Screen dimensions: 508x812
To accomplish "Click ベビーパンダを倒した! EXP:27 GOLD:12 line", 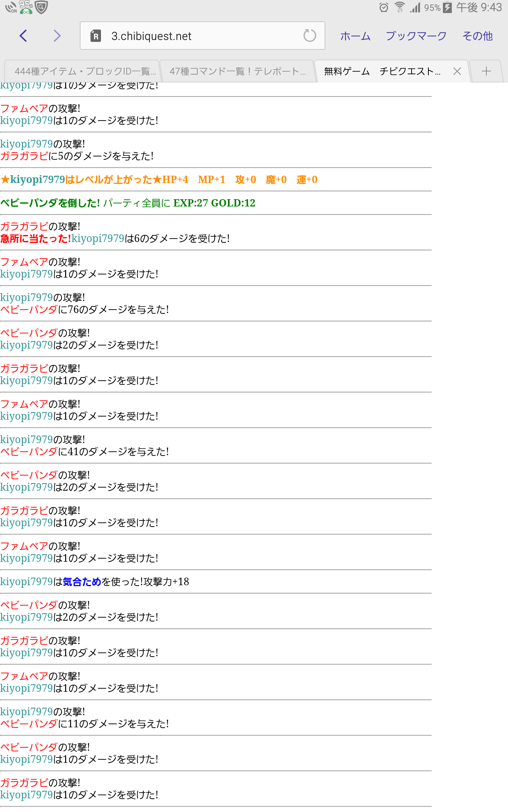I will point(128,203).
